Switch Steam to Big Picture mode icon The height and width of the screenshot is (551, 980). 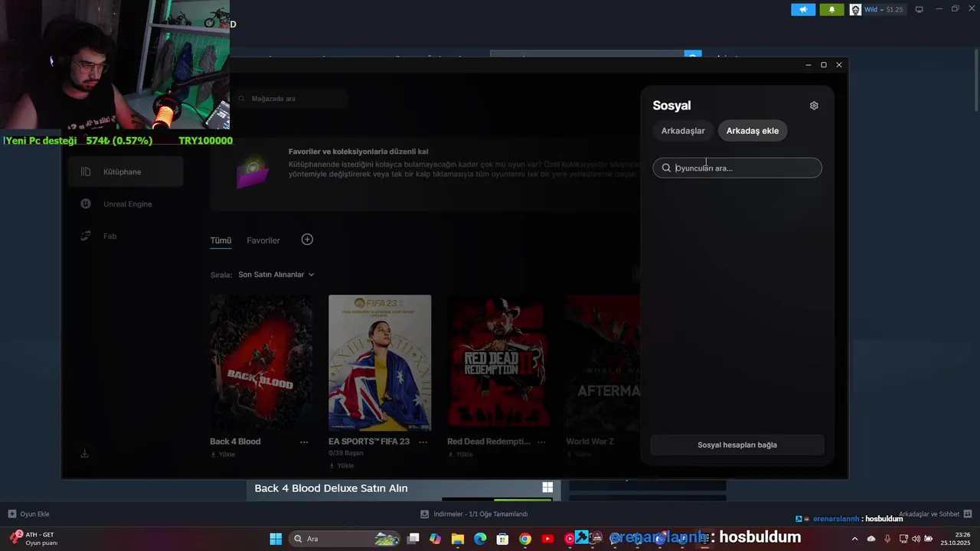[x=920, y=9]
